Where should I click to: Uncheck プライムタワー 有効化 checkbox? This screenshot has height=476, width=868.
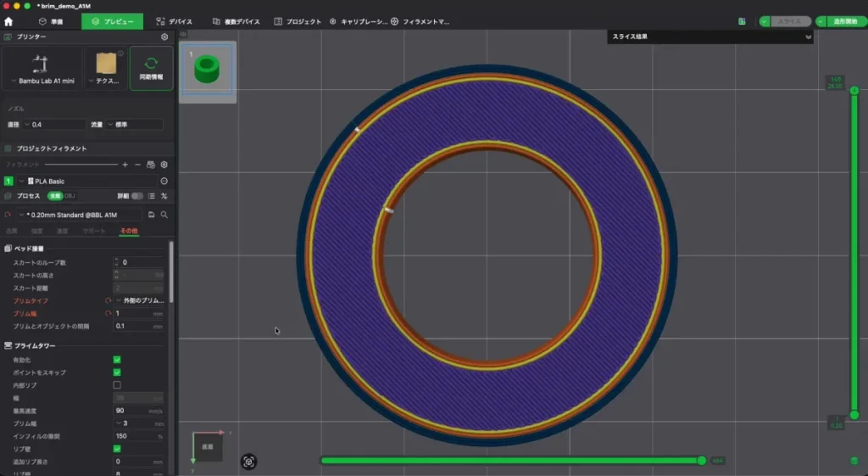(x=117, y=360)
